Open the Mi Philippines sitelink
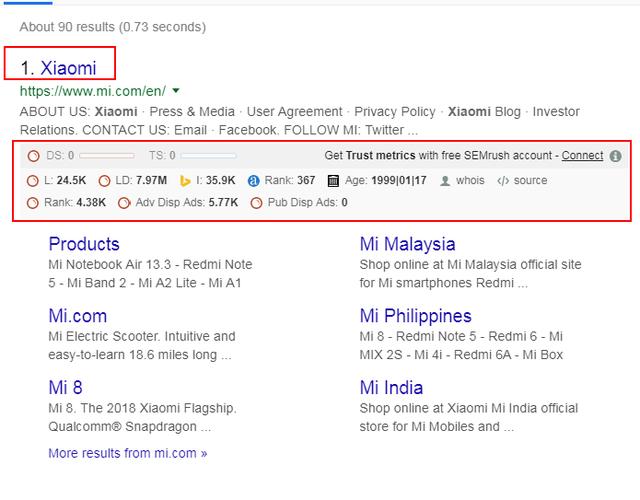 click(x=416, y=316)
